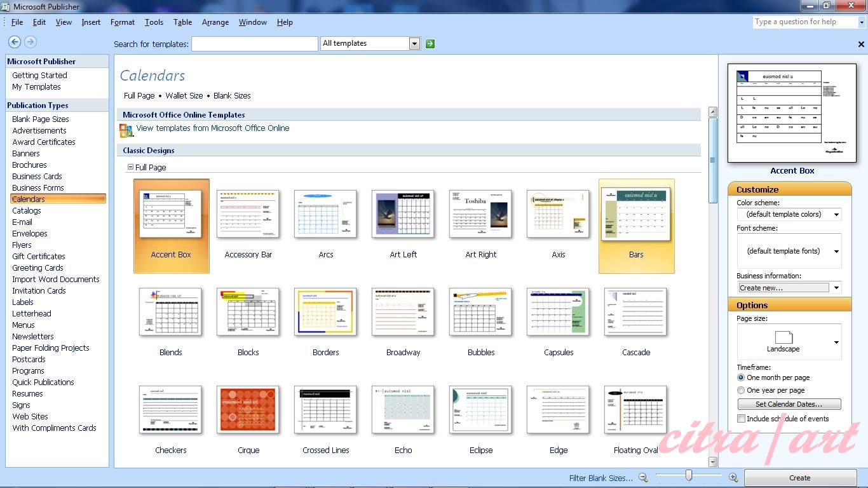Screen dimensions: 868x488
Task: Click the Create button
Action: point(799,478)
